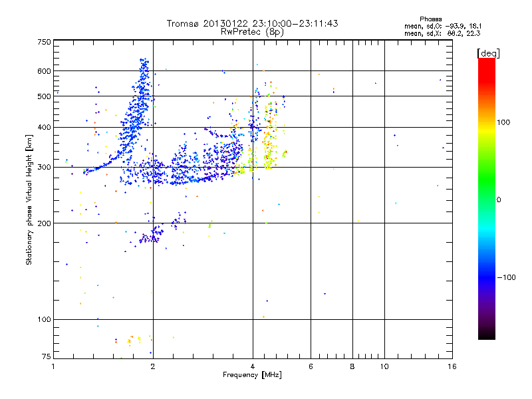Screen dimensions: 532x399
Task: Click the '600' y-axis tick label
Action: pyautogui.click(x=45, y=71)
